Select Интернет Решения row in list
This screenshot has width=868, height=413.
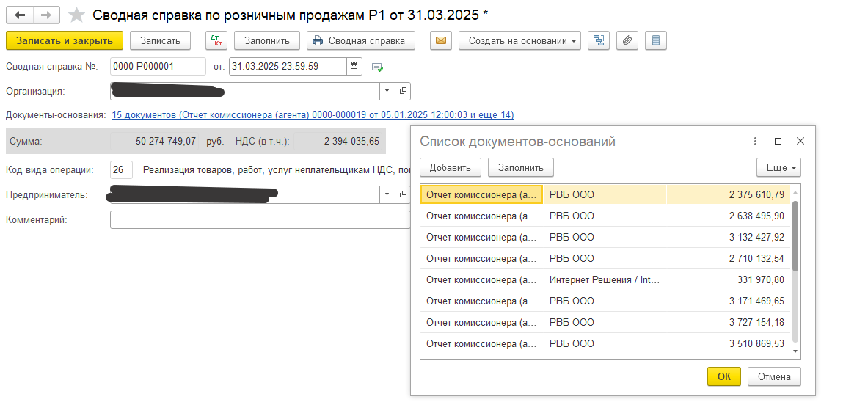coord(604,280)
